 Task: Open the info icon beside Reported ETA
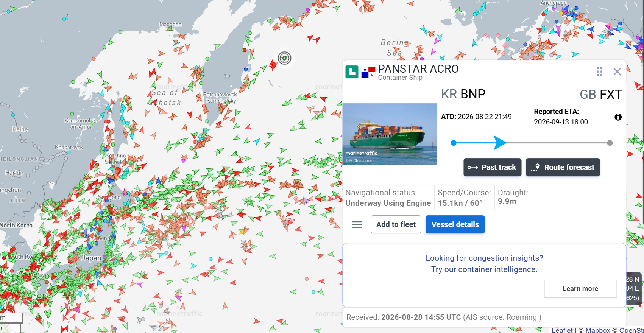tap(618, 117)
